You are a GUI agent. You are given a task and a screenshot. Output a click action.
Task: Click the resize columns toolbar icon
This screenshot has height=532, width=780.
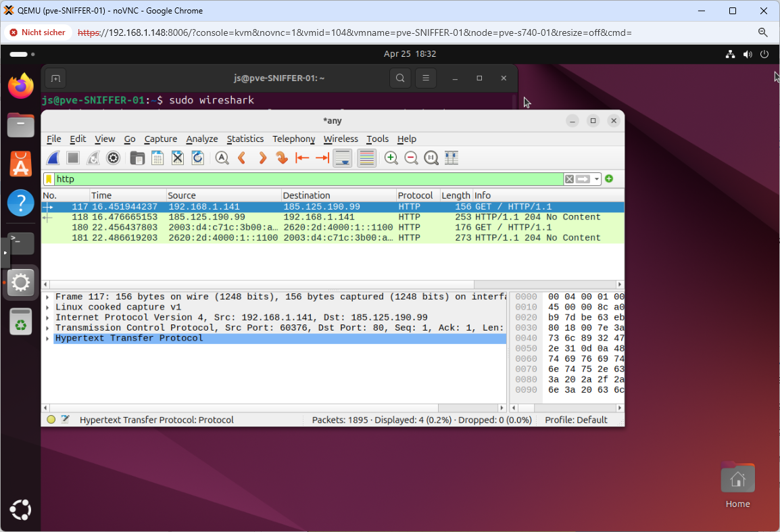[452, 158]
